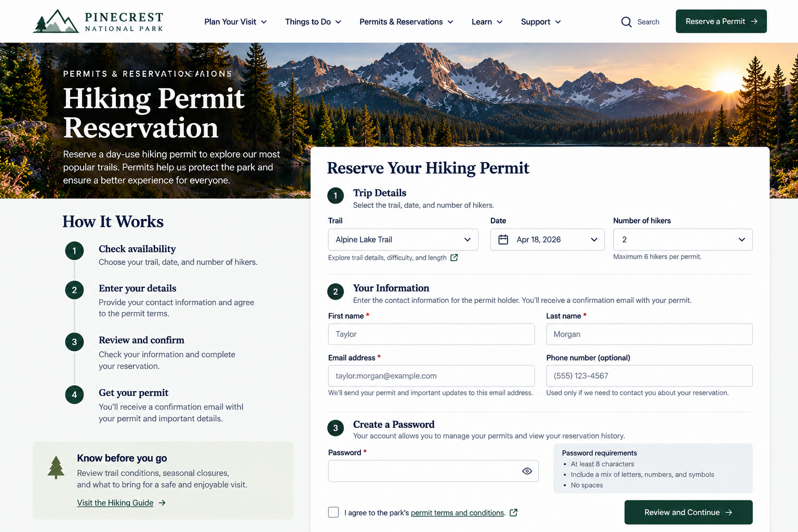This screenshot has width=798, height=532.
Task: Click the "Maximum 6 hikers per permit." note
Action: point(657,257)
